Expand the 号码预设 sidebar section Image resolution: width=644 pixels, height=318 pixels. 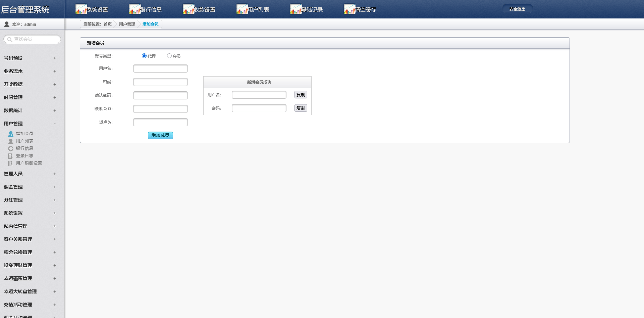tap(55, 58)
